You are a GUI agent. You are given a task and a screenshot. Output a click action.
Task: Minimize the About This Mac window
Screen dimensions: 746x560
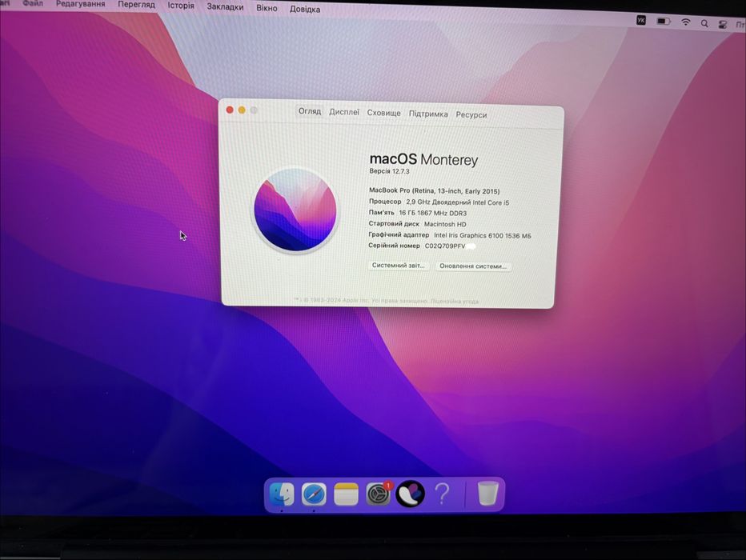[242, 110]
